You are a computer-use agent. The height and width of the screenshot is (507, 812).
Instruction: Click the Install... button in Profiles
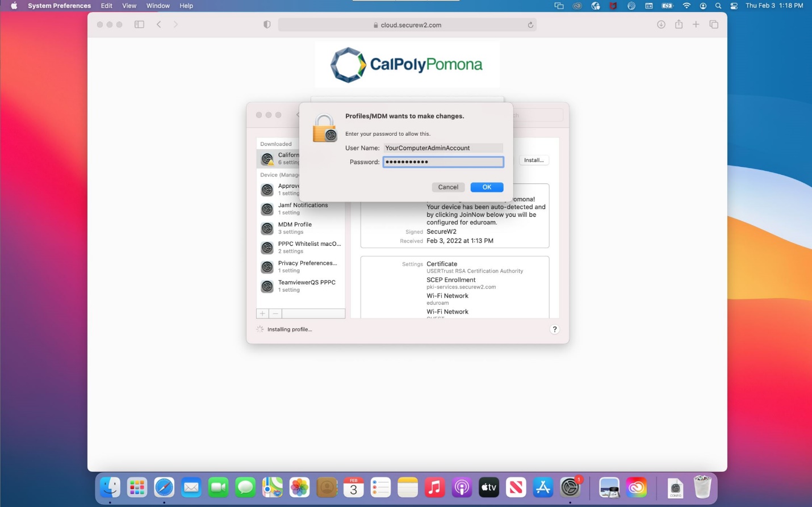(x=534, y=161)
